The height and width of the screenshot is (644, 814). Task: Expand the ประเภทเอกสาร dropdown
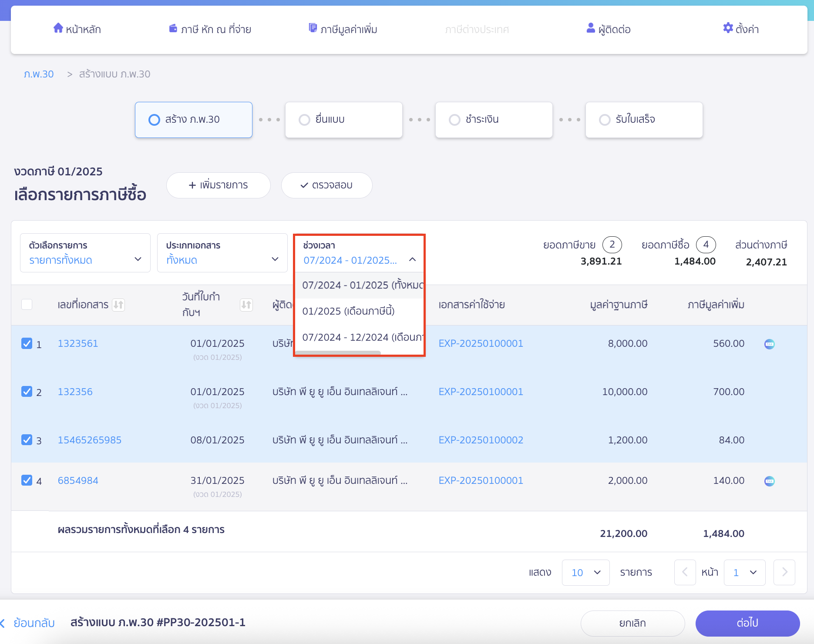tap(222, 253)
